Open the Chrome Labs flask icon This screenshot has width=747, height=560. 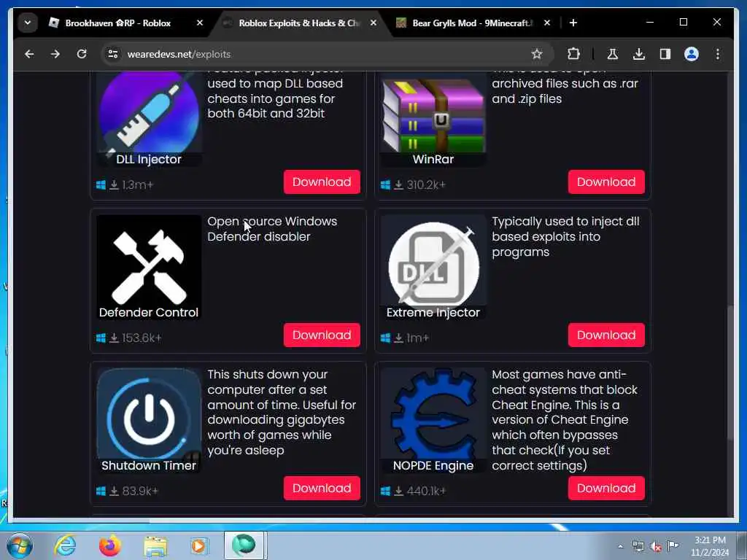[613, 54]
